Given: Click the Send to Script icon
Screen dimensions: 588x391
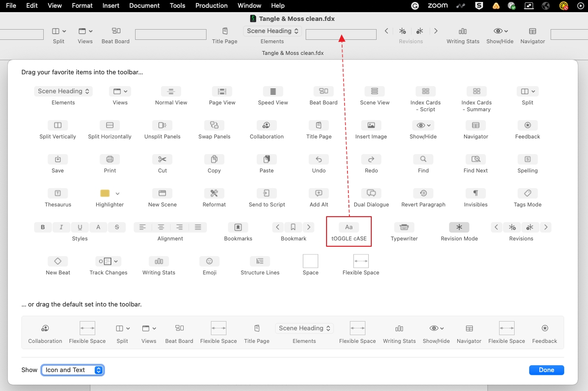Looking at the screenshot, I should (267, 193).
